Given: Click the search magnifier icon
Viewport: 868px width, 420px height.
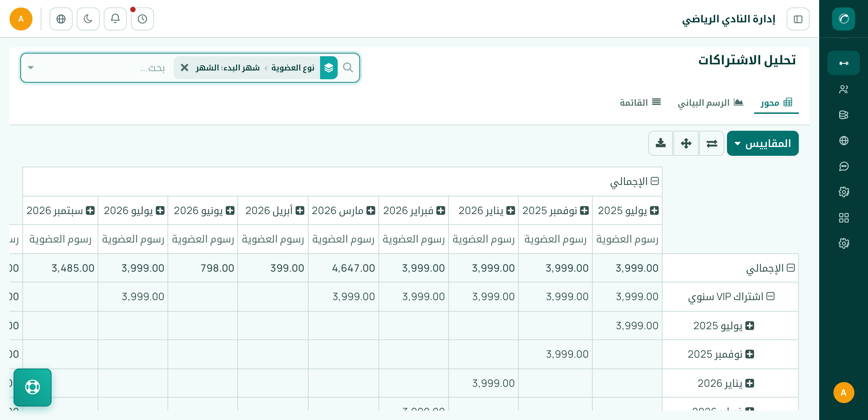Looking at the screenshot, I should pos(348,68).
